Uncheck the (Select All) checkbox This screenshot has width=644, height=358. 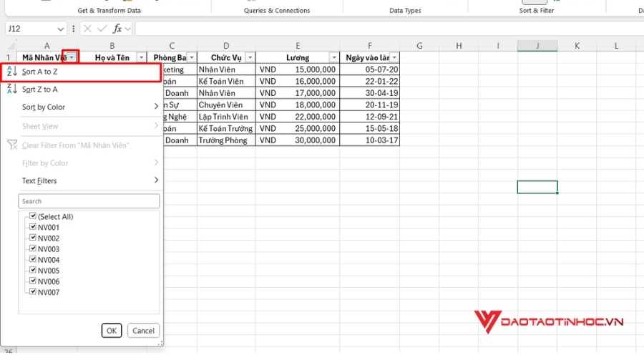[33, 216]
